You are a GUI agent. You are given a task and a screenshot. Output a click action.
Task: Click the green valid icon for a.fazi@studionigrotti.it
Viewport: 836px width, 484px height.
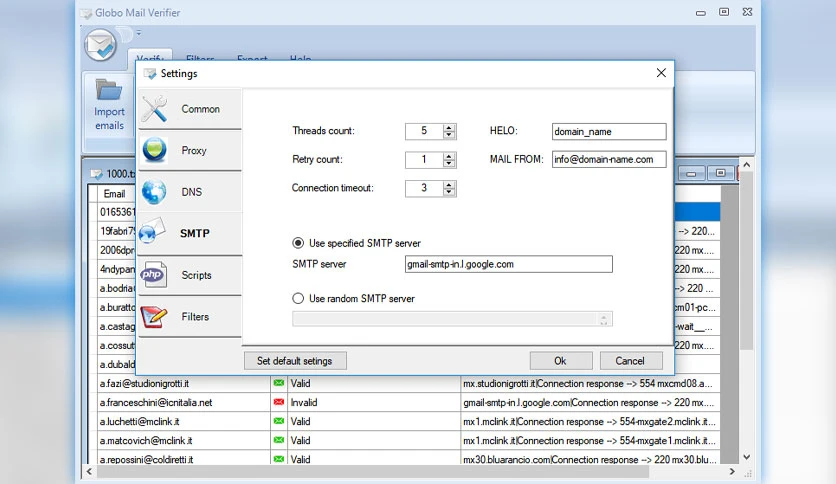coord(278,383)
